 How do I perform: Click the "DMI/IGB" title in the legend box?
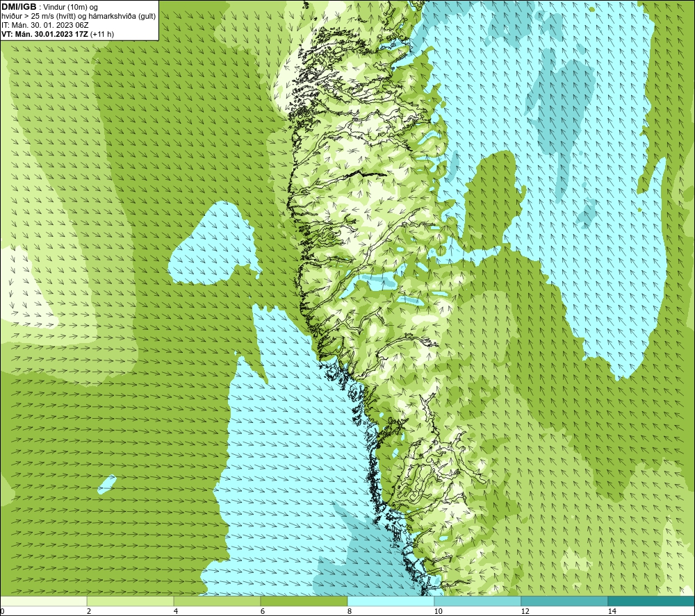(19, 7)
